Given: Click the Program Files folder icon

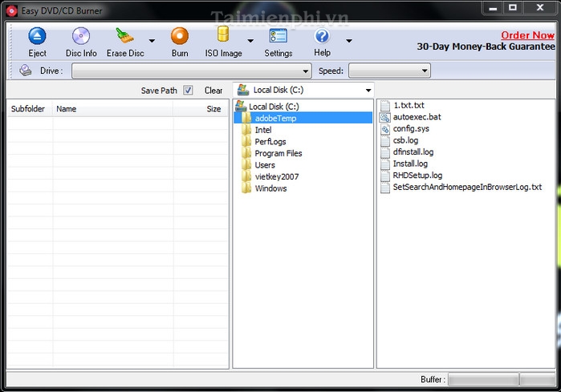Looking at the screenshot, I should 246,153.
